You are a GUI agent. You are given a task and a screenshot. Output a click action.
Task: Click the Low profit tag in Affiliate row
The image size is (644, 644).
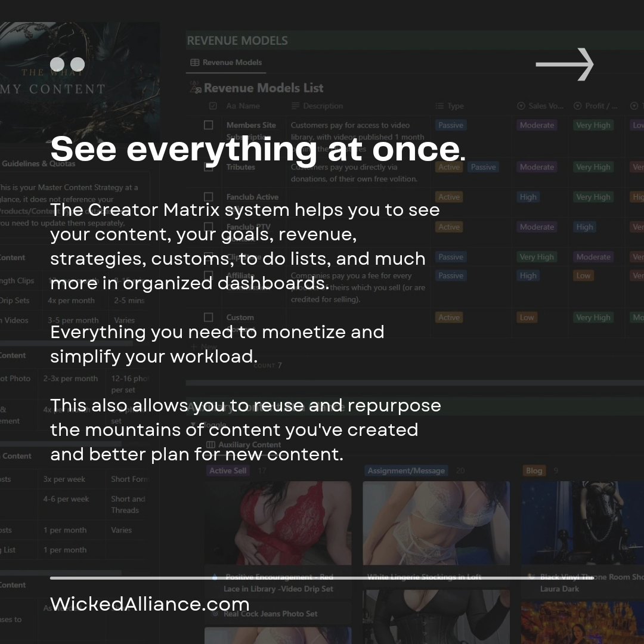583,275
